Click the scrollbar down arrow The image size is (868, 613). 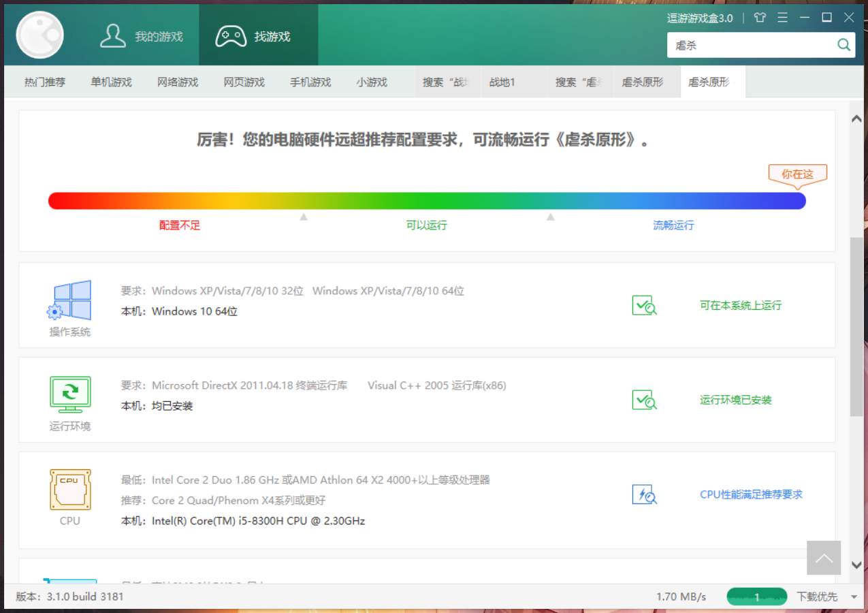pos(856,565)
